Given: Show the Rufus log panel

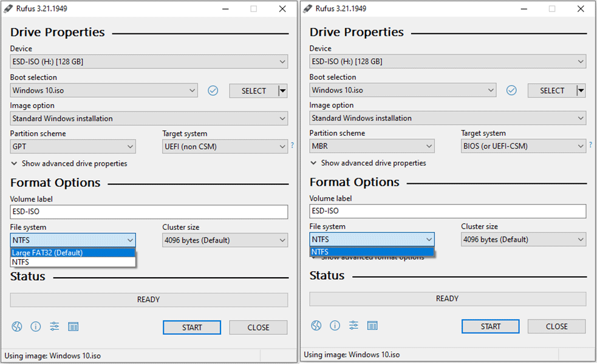Looking at the screenshot, I should (x=73, y=326).
